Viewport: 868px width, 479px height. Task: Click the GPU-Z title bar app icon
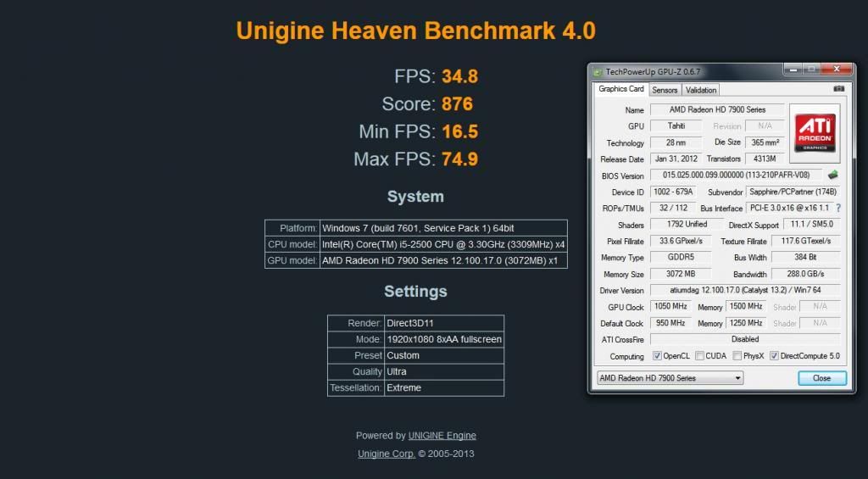598,72
